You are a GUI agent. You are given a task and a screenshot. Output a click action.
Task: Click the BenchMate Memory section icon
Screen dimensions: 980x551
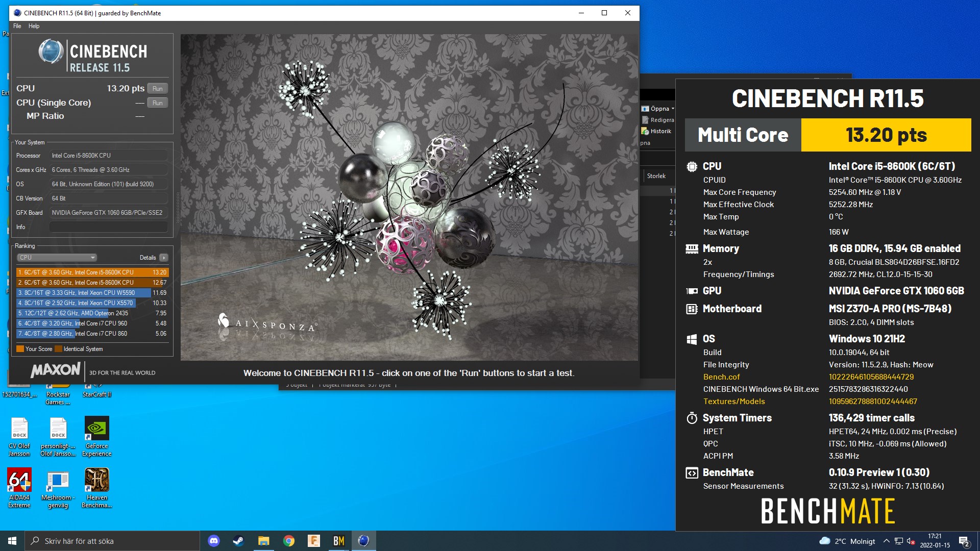pyautogui.click(x=692, y=248)
